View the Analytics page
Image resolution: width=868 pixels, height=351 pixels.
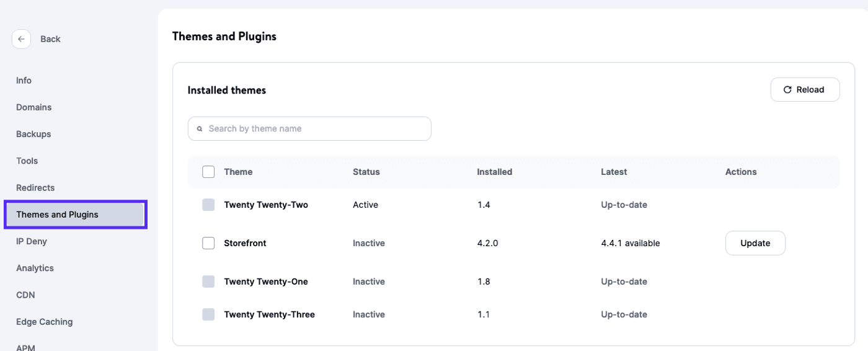(x=35, y=268)
